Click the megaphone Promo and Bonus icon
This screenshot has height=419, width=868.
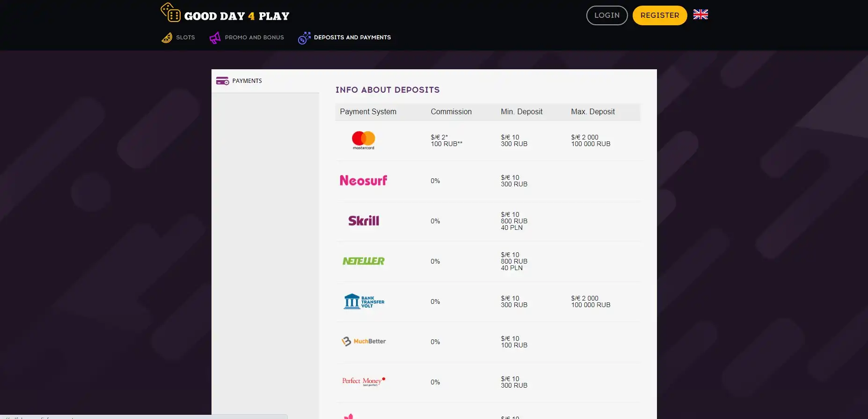click(x=215, y=37)
